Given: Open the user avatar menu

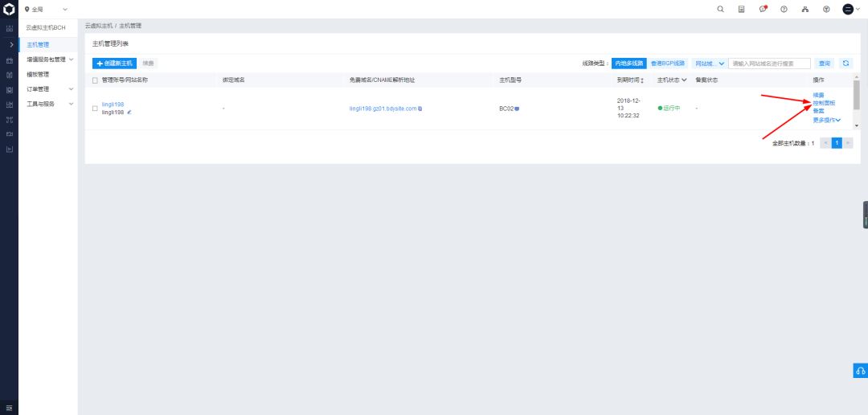Looking at the screenshot, I should [848, 9].
